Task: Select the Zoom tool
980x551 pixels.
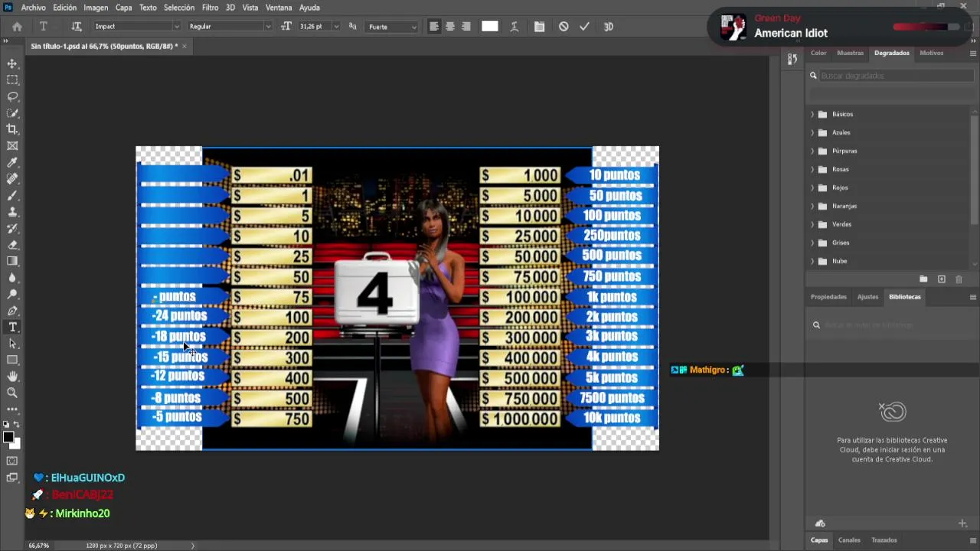Action: (x=12, y=393)
